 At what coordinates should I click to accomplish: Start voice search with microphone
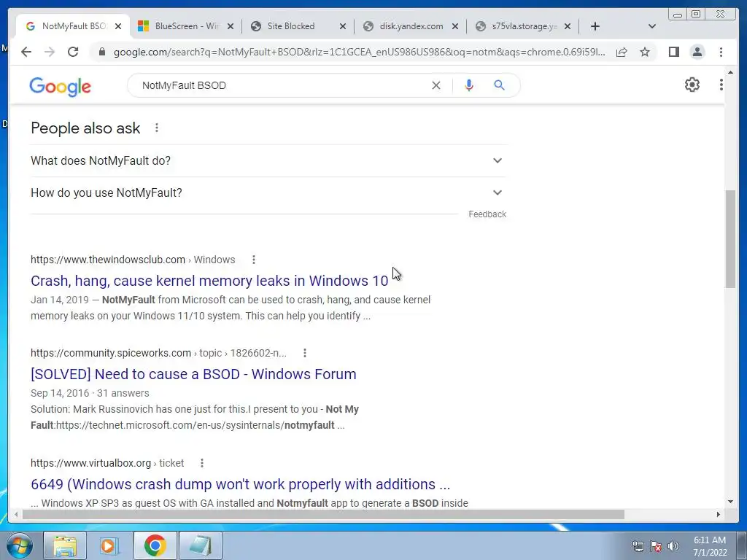(469, 85)
